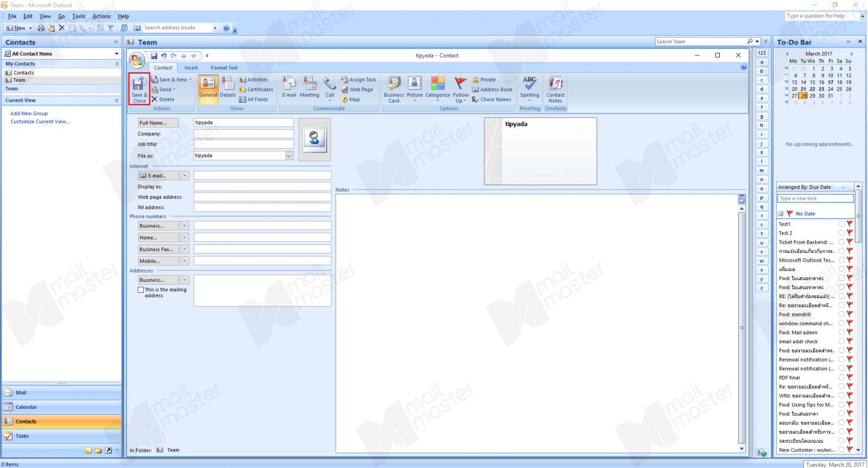
Task: Click the Office button in contact window
Action: click(137, 59)
